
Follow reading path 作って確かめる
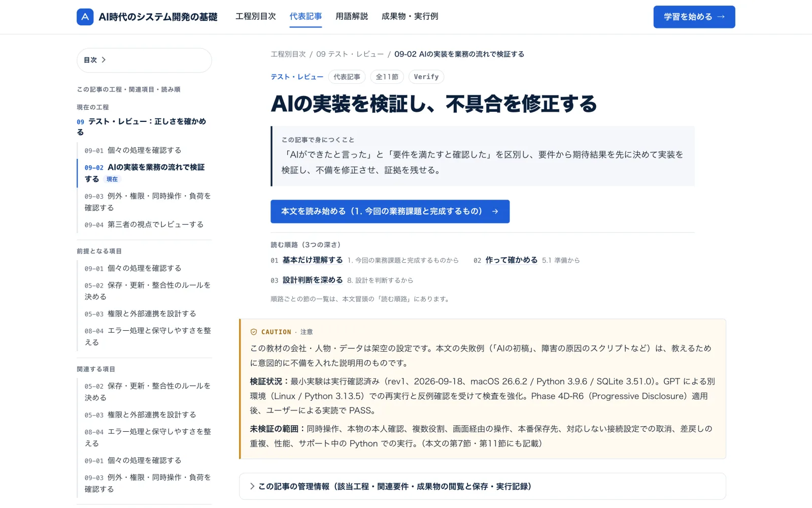(x=512, y=260)
